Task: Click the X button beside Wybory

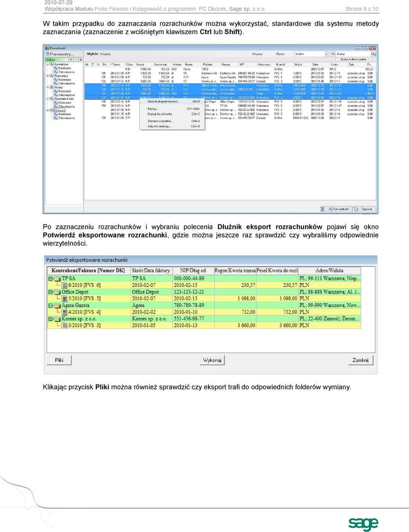Action: click(x=81, y=60)
